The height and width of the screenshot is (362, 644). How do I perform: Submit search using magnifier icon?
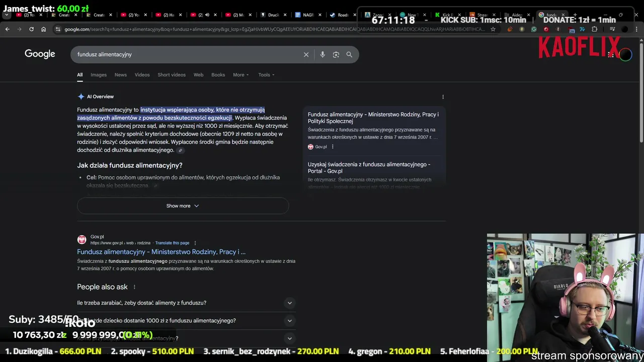(x=349, y=54)
